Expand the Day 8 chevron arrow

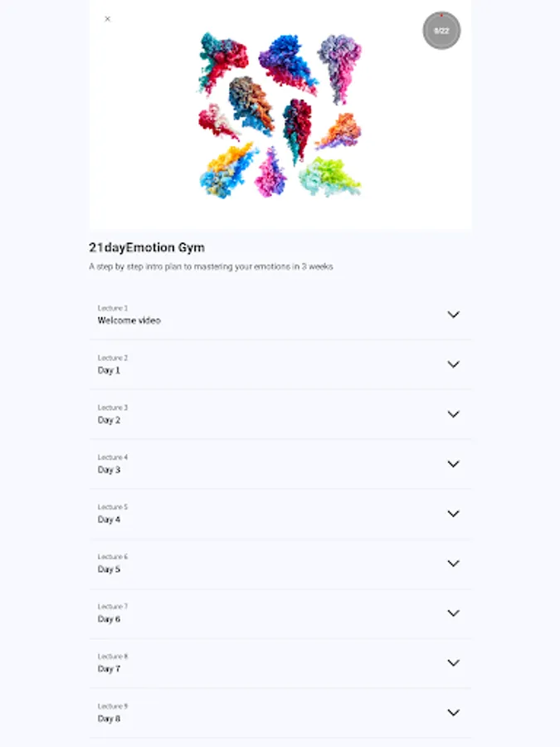coord(453,713)
